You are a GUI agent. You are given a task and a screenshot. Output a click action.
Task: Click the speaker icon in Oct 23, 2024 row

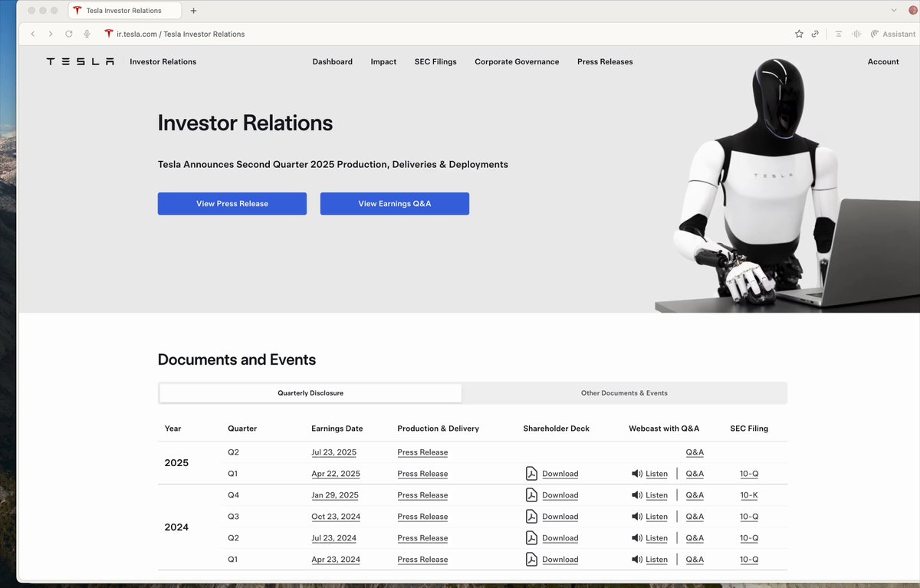pos(636,517)
